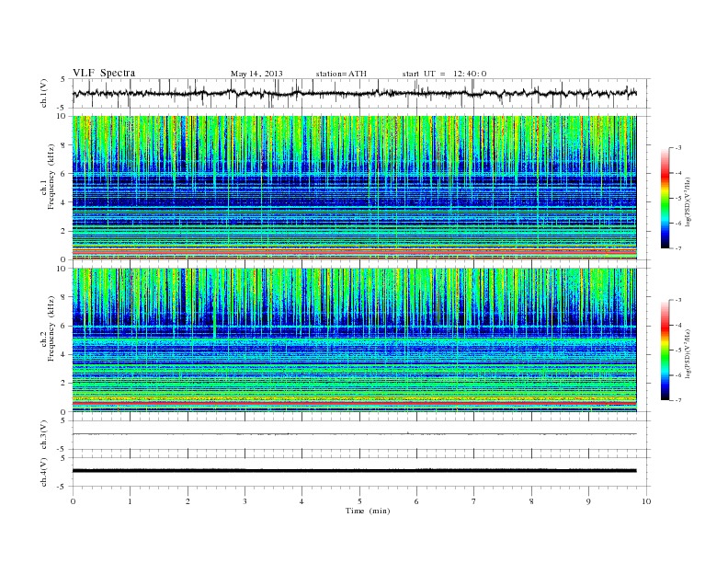Click the ch.2 spectrogram "2" kHz tick

[63, 384]
